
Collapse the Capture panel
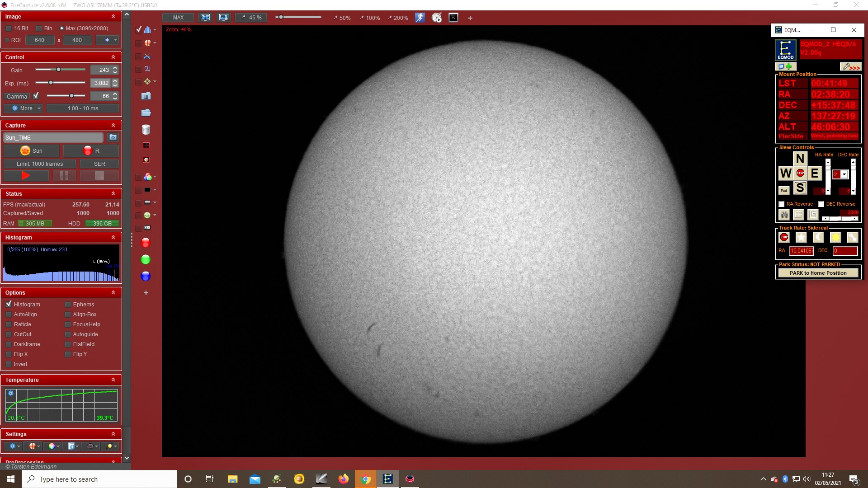[113, 126]
